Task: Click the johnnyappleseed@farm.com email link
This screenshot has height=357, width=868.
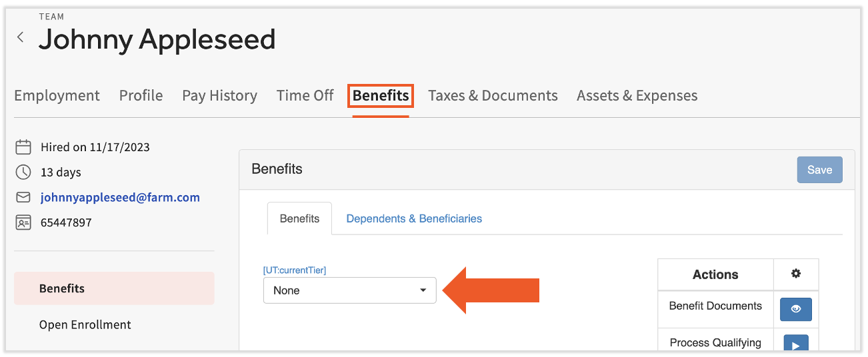Action: pos(120,198)
